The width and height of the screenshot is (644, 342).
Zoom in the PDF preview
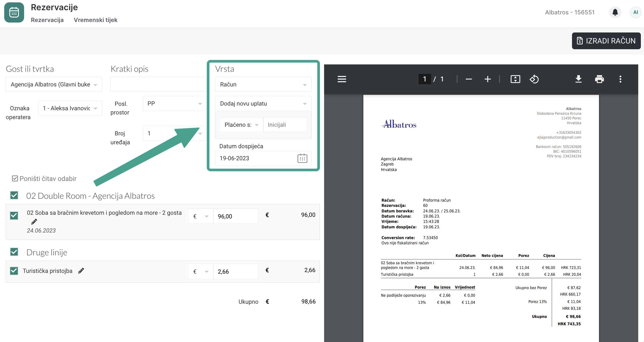[x=487, y=79]
